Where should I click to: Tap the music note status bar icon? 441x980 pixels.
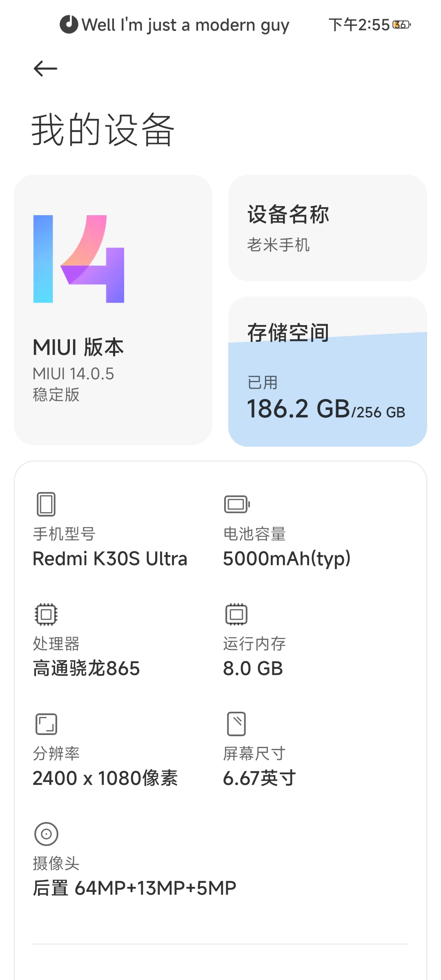coord(69,24)
